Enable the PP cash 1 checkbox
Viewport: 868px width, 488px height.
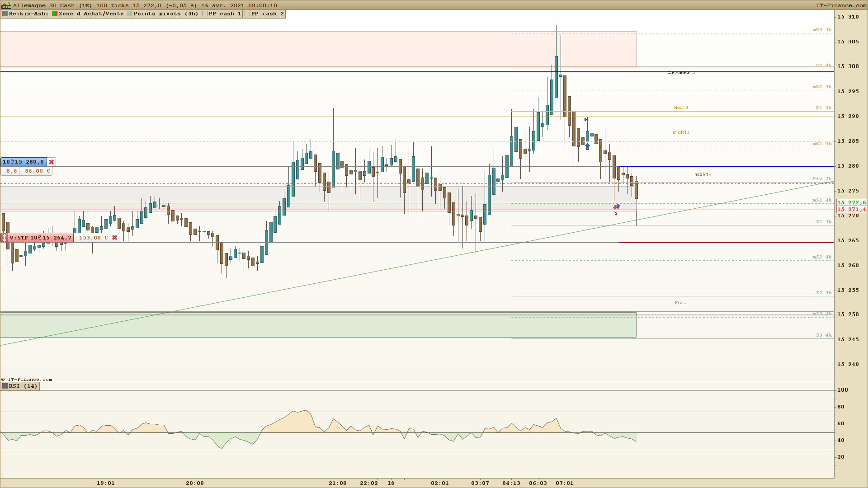[x=205, y=14]
